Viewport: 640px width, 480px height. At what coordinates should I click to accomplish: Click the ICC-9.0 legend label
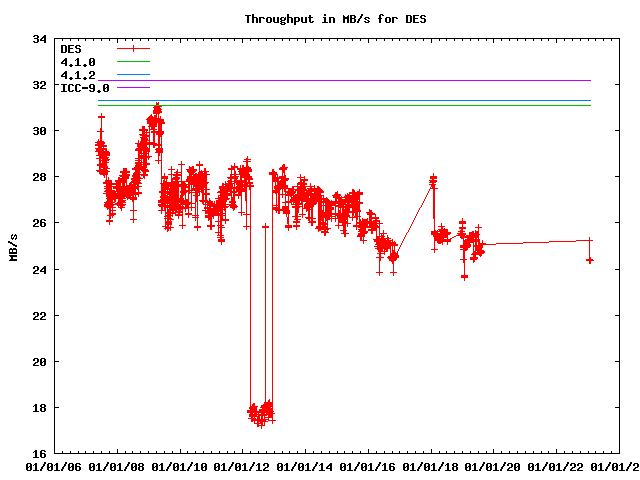pos(85,88)
